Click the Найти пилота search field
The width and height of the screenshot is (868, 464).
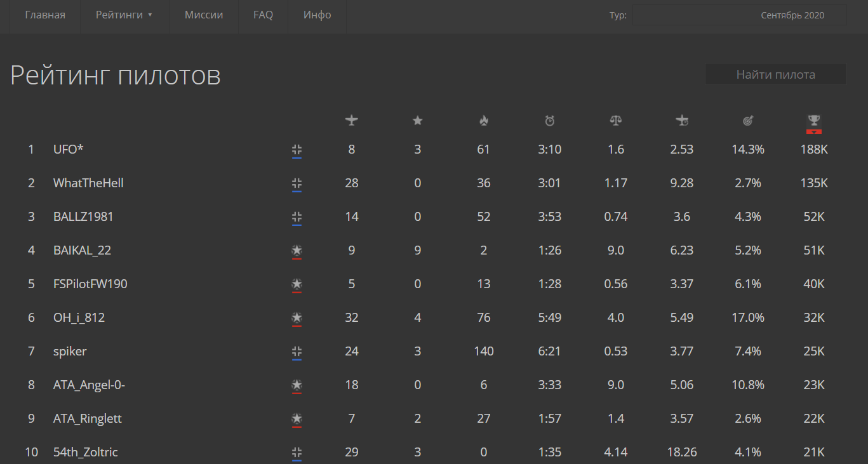point(775,74)
